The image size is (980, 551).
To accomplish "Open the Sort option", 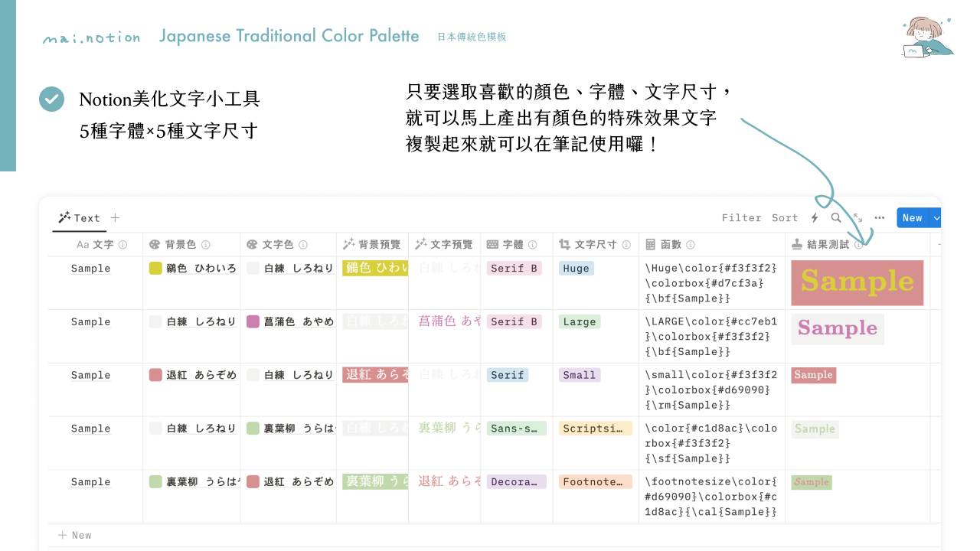I will click(785, 218).
